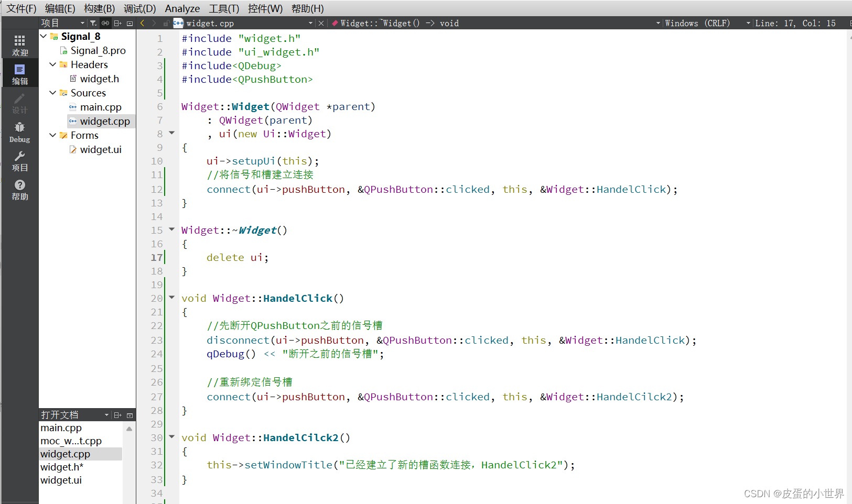
Task: Place cursor in 'delete ui;' line
Action: (x=237, y=257)
